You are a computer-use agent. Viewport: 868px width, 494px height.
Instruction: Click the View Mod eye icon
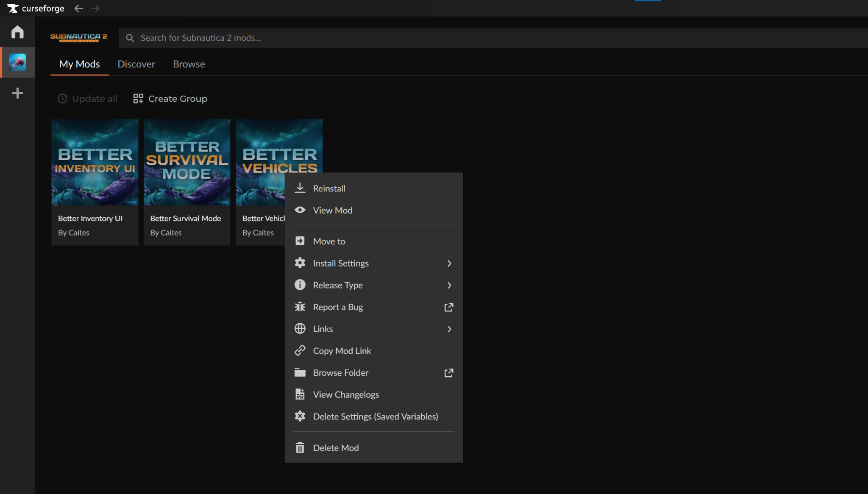300,210
